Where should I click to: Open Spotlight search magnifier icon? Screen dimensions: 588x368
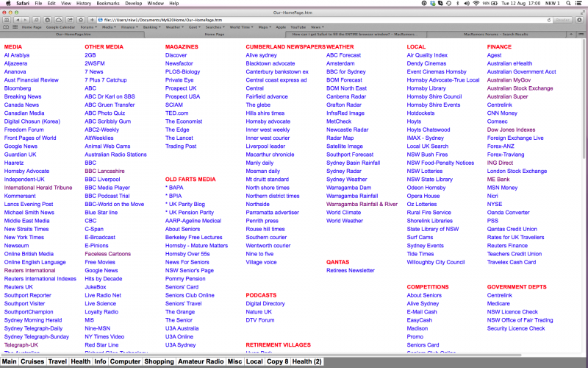click(568, 4)
